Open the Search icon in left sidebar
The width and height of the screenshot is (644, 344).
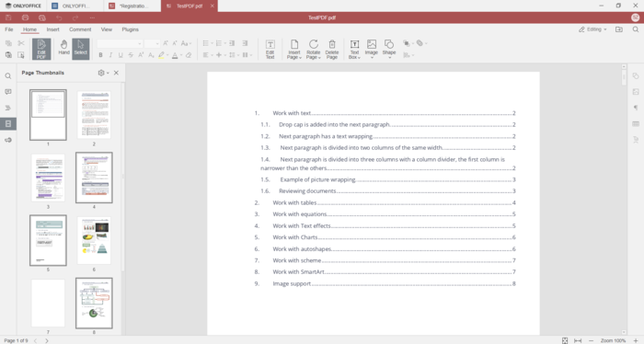[8, 76]
